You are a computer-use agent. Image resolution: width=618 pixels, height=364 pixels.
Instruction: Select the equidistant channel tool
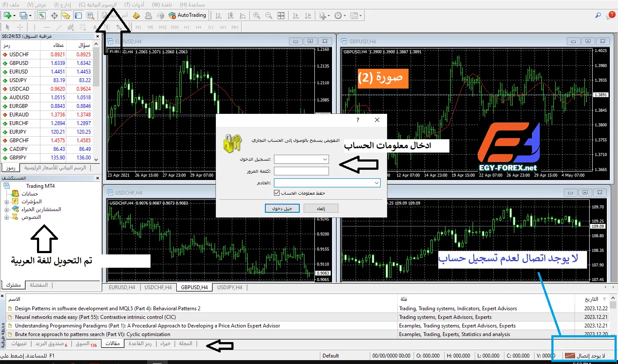[x=71, y=27]
